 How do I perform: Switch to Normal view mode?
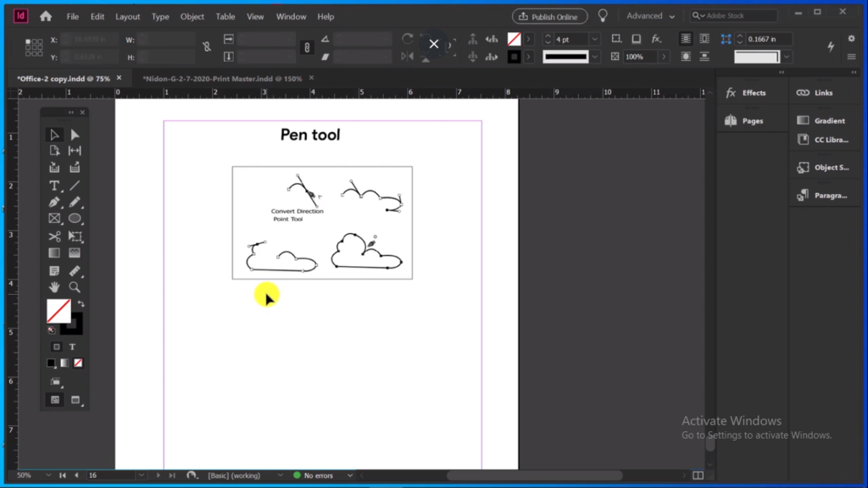(x=55, y=400)
